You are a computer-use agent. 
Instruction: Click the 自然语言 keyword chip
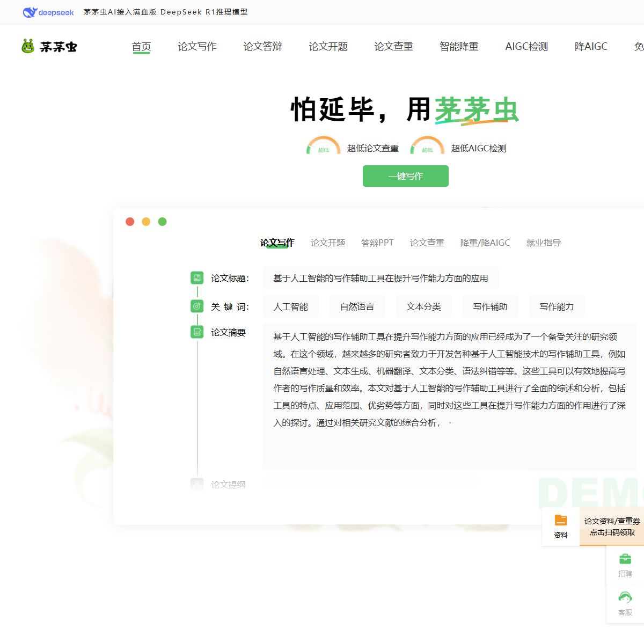(357, 306)
